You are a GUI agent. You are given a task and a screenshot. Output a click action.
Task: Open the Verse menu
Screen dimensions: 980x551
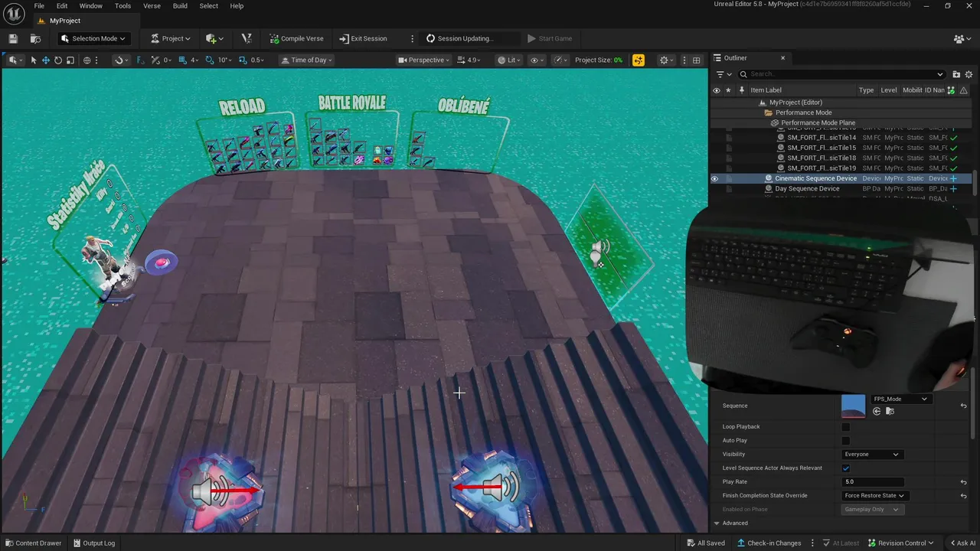click(152, 5)
